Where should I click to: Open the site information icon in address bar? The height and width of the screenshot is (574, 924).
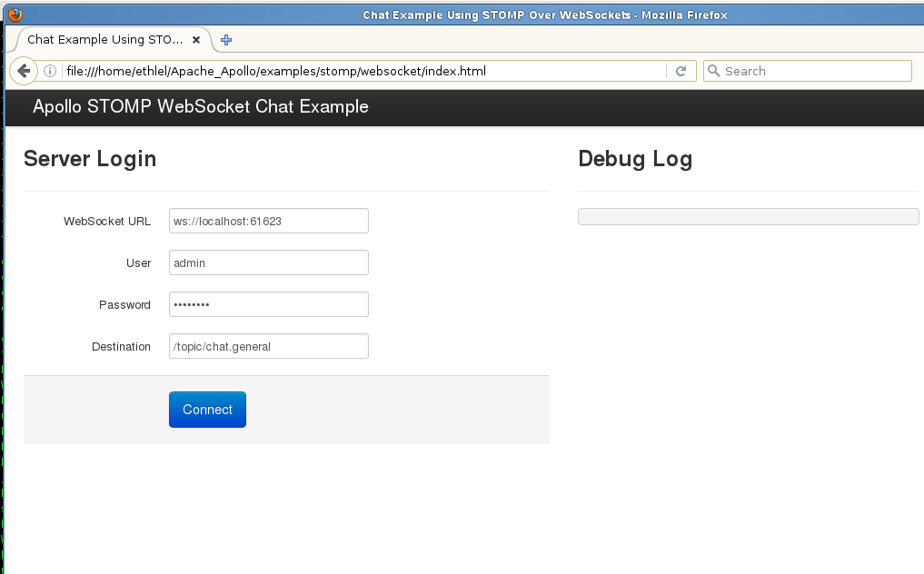click(50, 72)
